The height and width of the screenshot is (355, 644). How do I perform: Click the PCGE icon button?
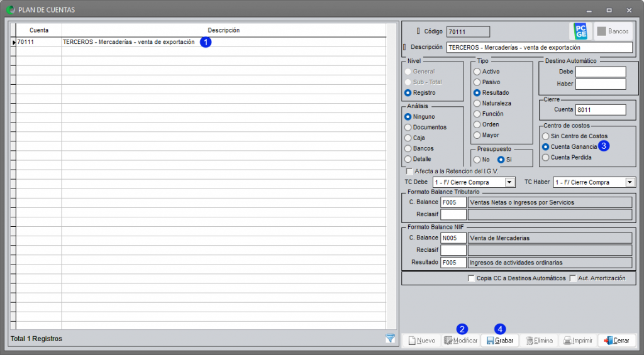coord(580,31)
